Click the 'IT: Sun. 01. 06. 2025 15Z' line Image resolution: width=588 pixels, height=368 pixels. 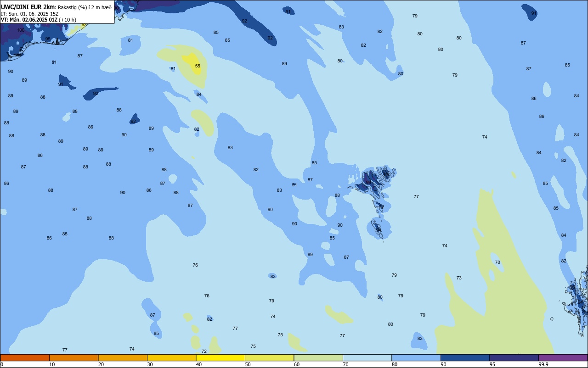[x=29, y=14]
